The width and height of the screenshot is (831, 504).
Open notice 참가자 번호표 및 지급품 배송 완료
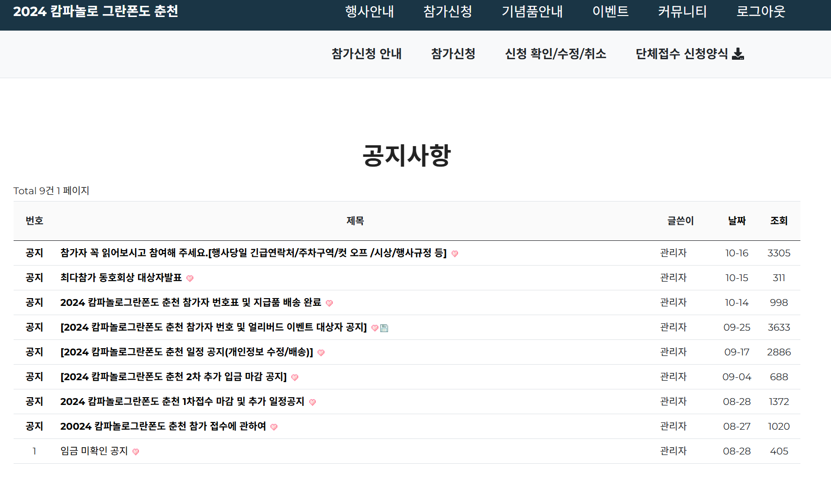point(190,302)
